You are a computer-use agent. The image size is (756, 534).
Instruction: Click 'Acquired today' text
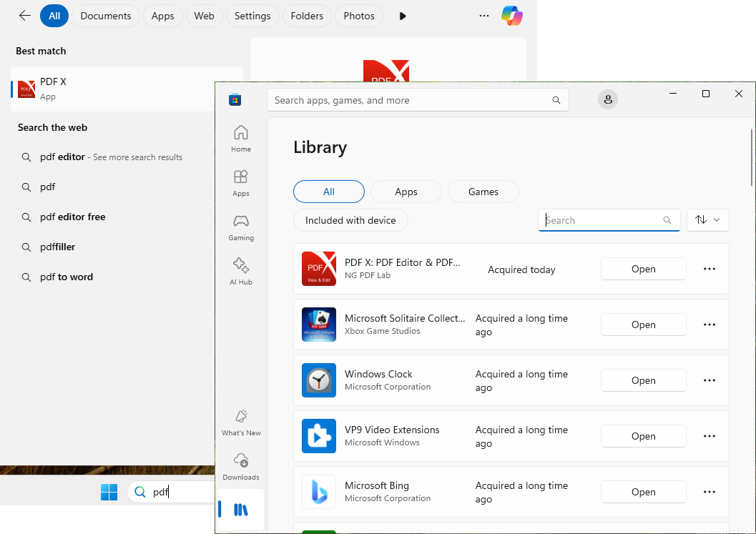(x=521, y=270)
